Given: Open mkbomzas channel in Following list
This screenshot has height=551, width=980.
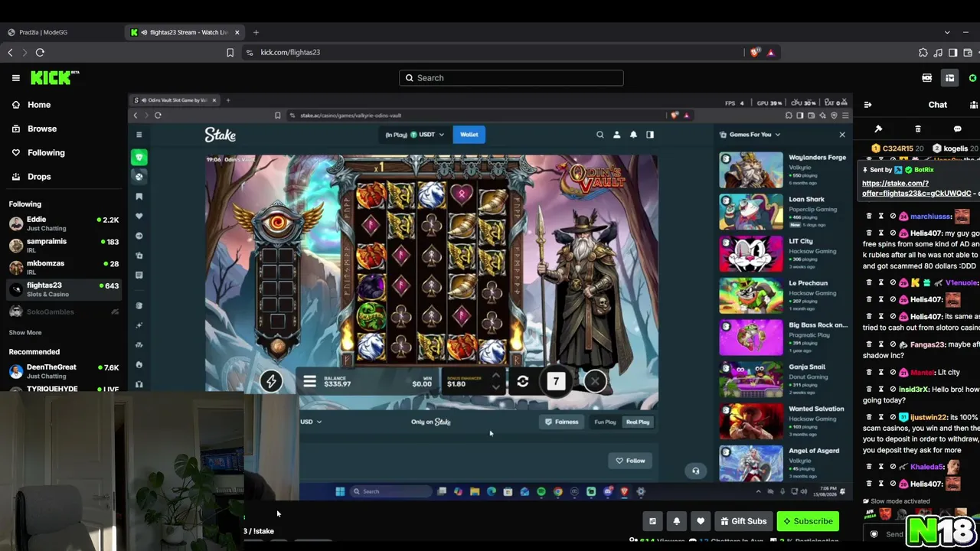Looking at the screenshot, I should coord(64,267).
